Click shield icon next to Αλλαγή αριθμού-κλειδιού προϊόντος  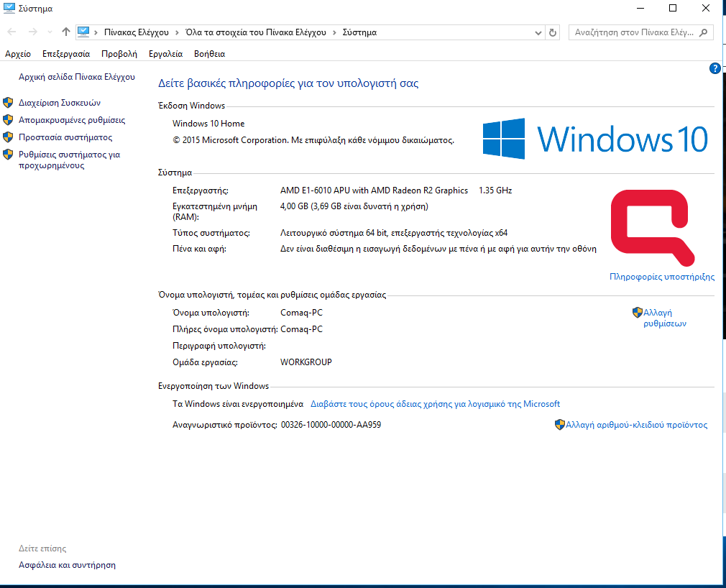pos(560,425)
